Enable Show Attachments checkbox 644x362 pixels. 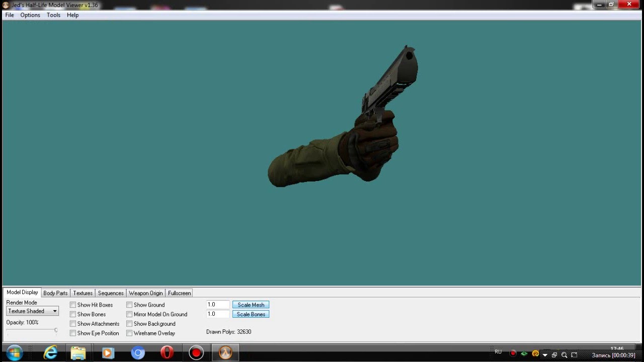tap(73, 324)
